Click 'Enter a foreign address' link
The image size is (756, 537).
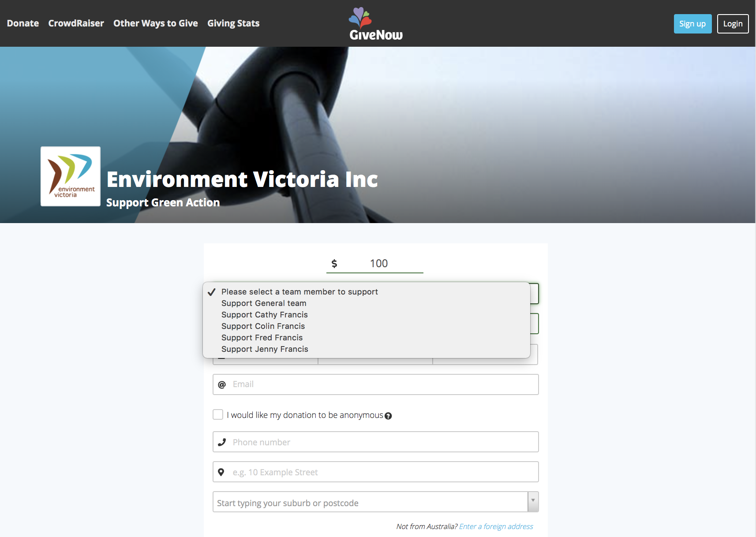click(496, 526)
